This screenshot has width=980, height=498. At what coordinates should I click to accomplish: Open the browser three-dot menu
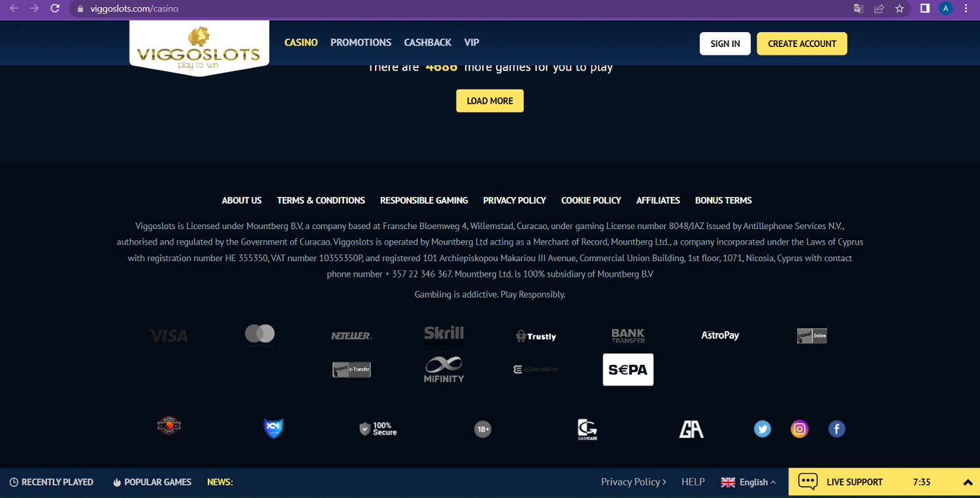coord(966,8)
